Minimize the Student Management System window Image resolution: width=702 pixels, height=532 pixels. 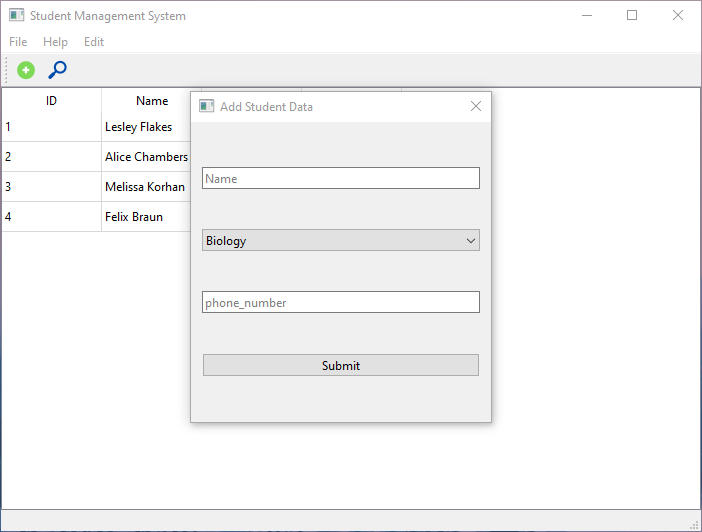pos(587,15)
